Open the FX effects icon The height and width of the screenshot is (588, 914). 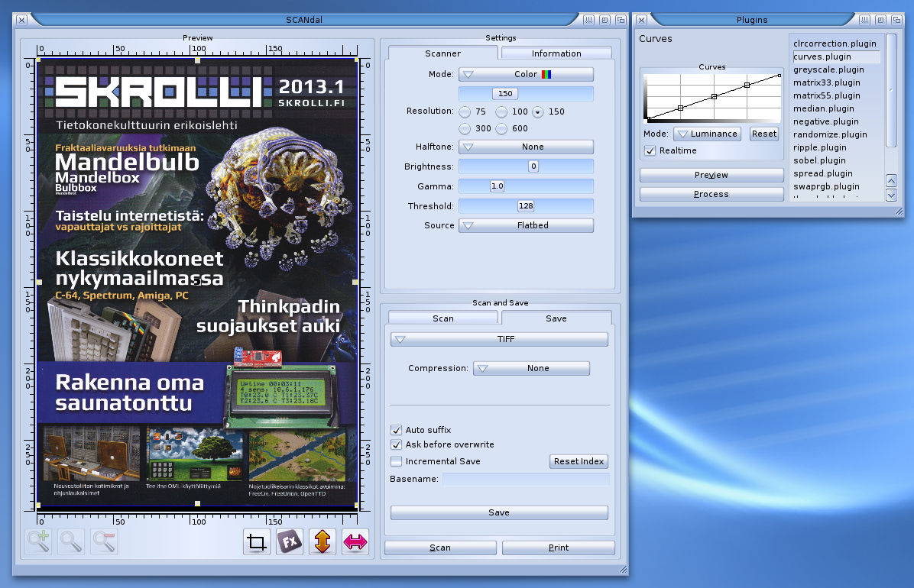pyautogui.click(x=290, y=542)
